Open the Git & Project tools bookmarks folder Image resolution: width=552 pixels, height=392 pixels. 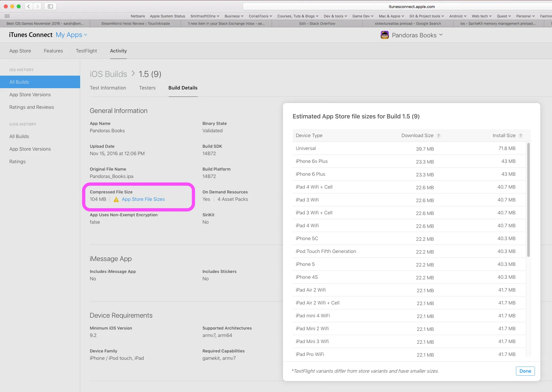point(426,16)
